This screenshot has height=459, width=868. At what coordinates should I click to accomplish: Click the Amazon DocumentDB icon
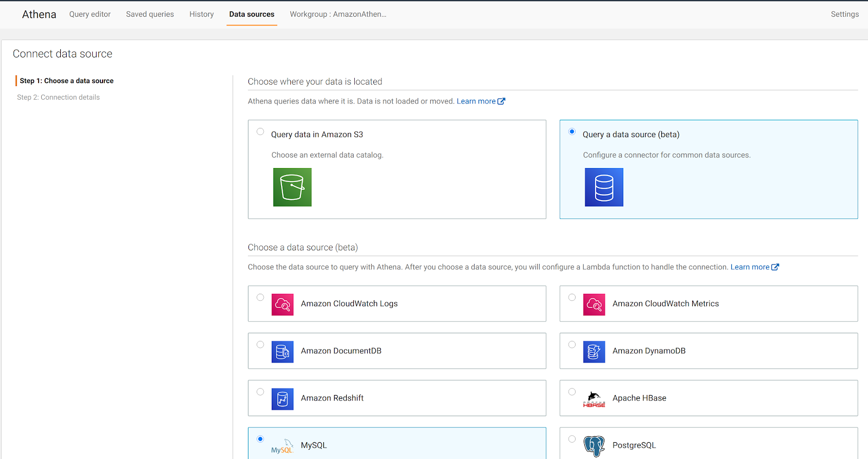(x=283, y=352)
